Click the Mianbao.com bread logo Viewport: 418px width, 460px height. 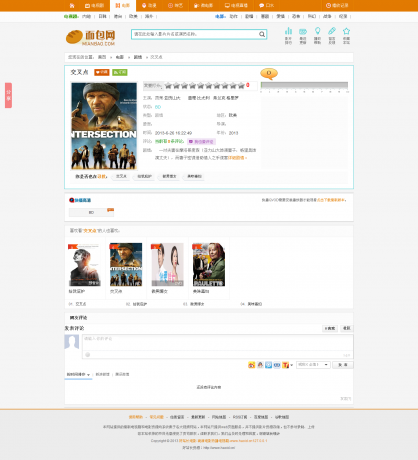(x=91, y=38)
